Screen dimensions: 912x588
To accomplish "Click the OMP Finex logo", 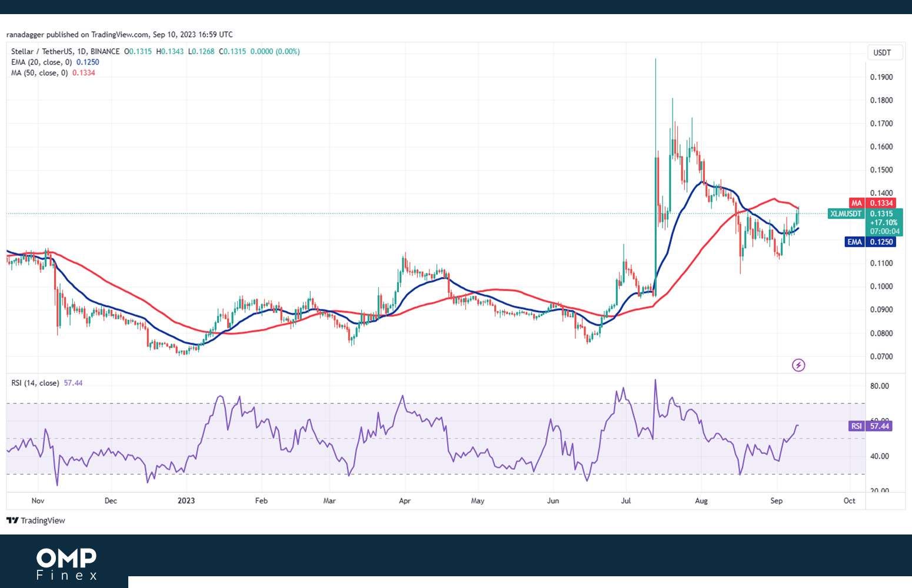I will tap(66, 564).
